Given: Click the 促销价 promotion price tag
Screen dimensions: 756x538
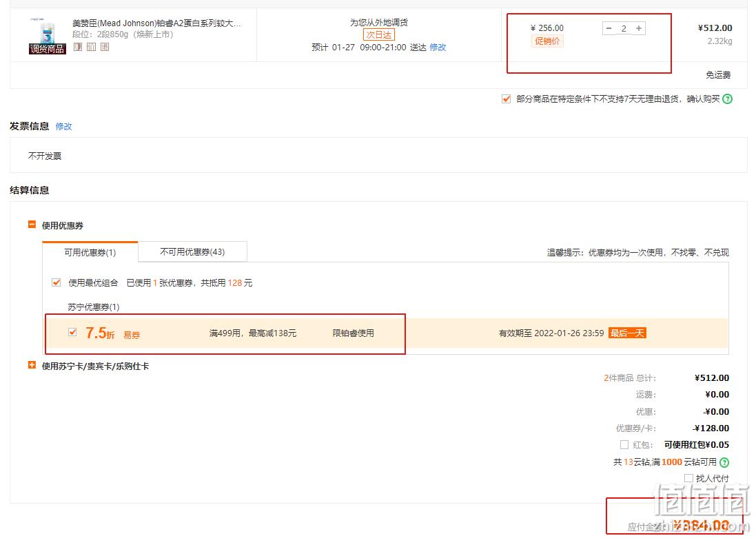Looking at the screenshot, I should click(547, 41).
